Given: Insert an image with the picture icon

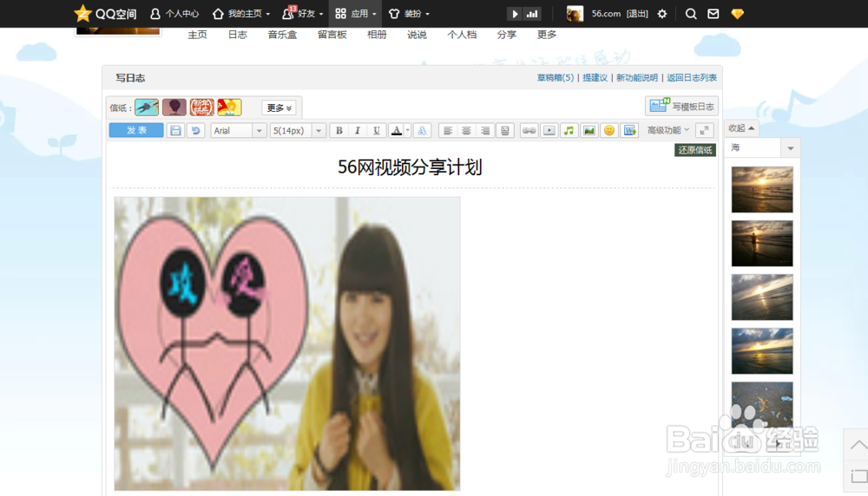Looking at the screenshot, I should coord(589,130).
